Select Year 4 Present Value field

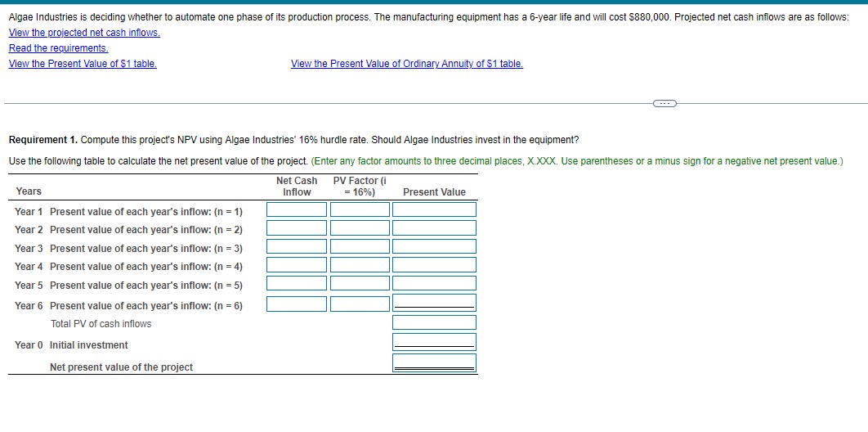pyautogui.click(x=435, y=265)
